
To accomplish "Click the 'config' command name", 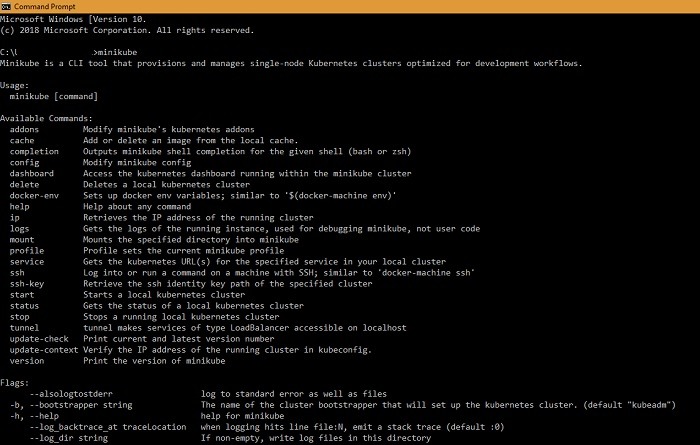I will tap(24, 162).
